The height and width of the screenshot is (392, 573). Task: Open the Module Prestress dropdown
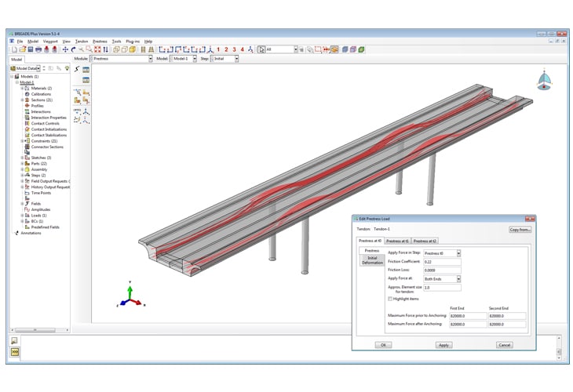122,59
